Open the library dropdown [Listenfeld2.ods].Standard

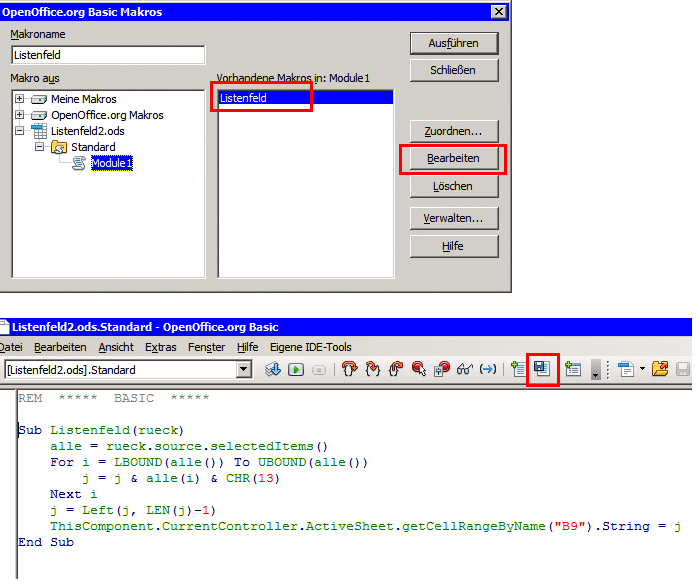click(x=244, y=369)
